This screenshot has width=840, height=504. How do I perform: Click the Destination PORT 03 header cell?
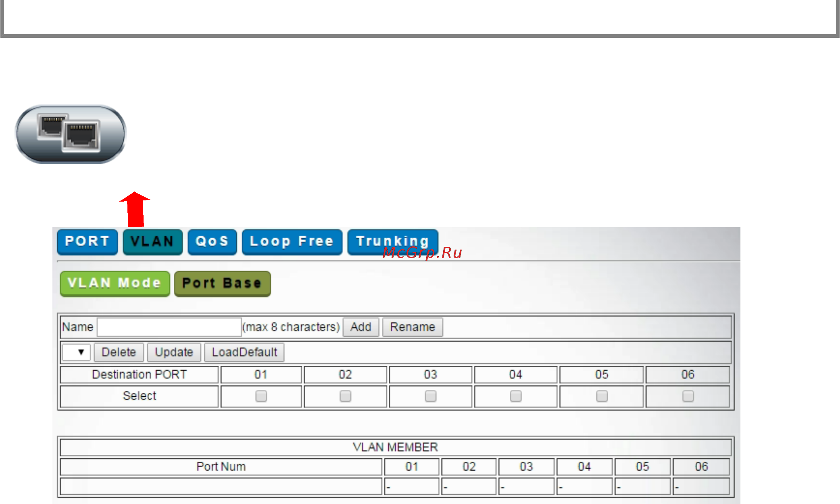(x=431, y=375)
